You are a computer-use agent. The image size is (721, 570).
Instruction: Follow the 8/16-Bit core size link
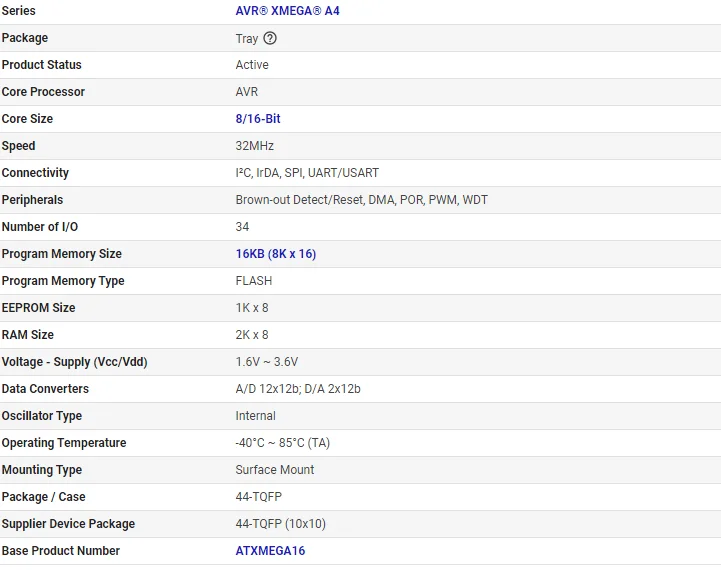pyautogui.click(x=258, y=119)
